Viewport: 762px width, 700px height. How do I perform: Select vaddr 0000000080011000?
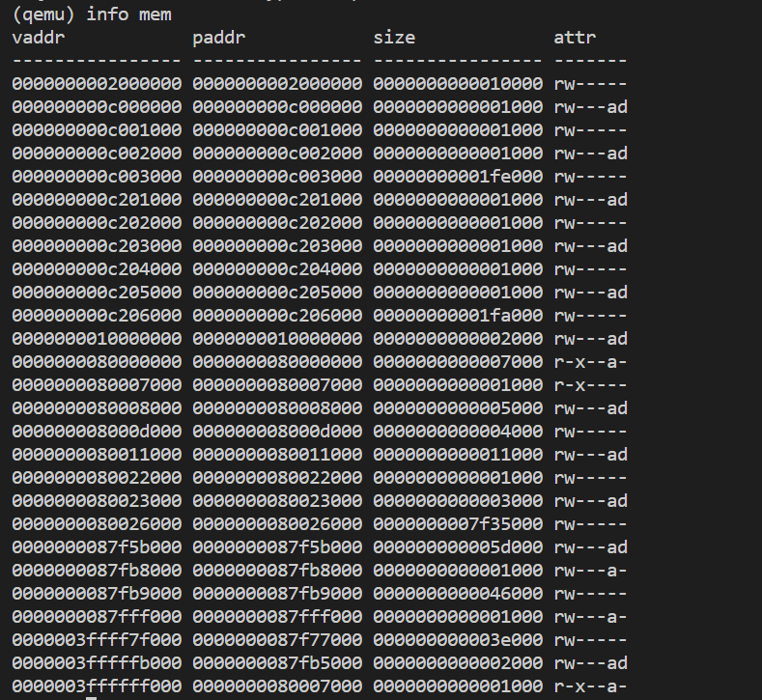click(x=98, y=455)
